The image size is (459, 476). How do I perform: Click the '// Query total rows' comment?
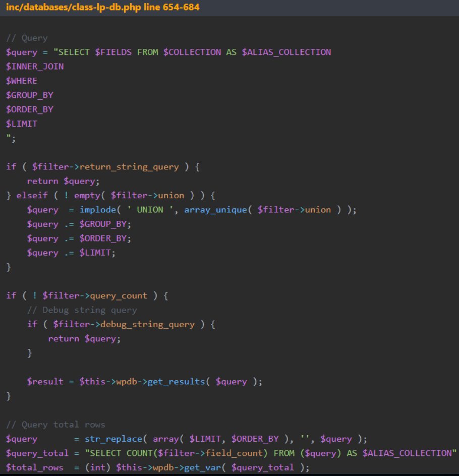pos(55,425)
